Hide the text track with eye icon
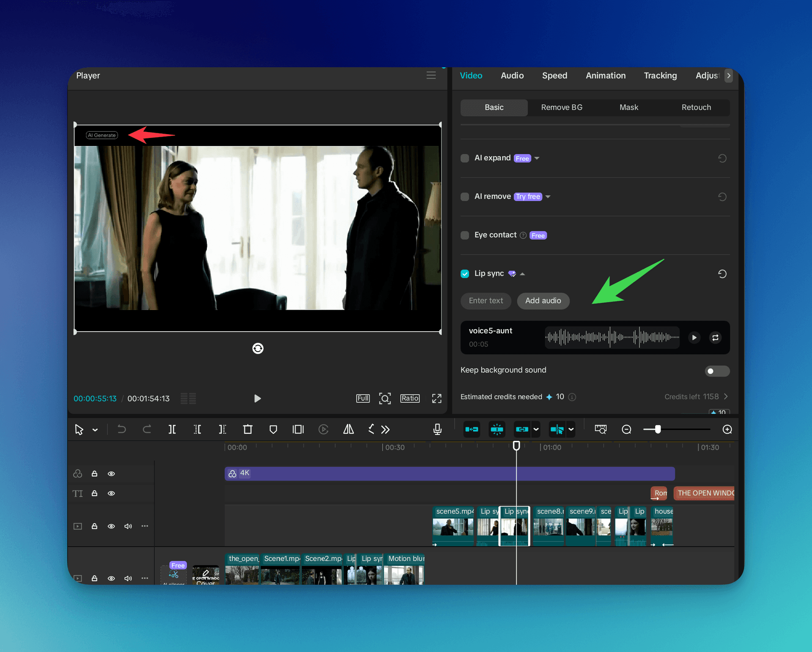Screen dimensions: 812x652 111,493
